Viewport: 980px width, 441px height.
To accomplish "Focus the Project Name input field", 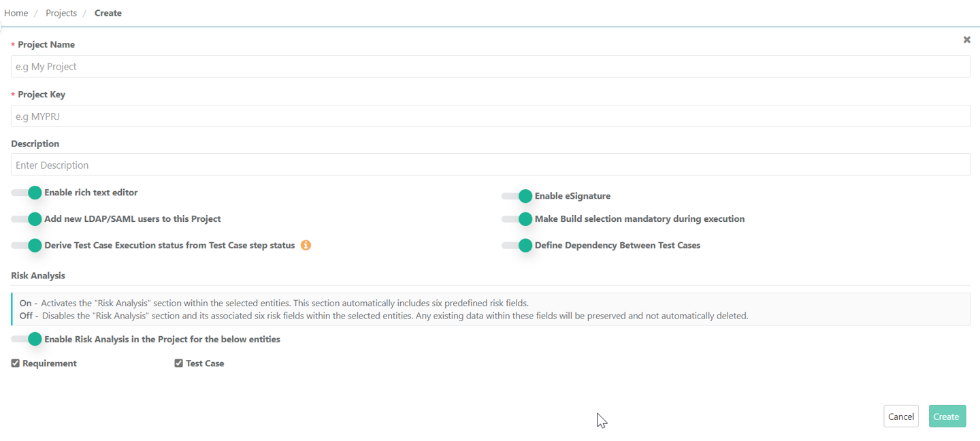I will pos(490,67).
